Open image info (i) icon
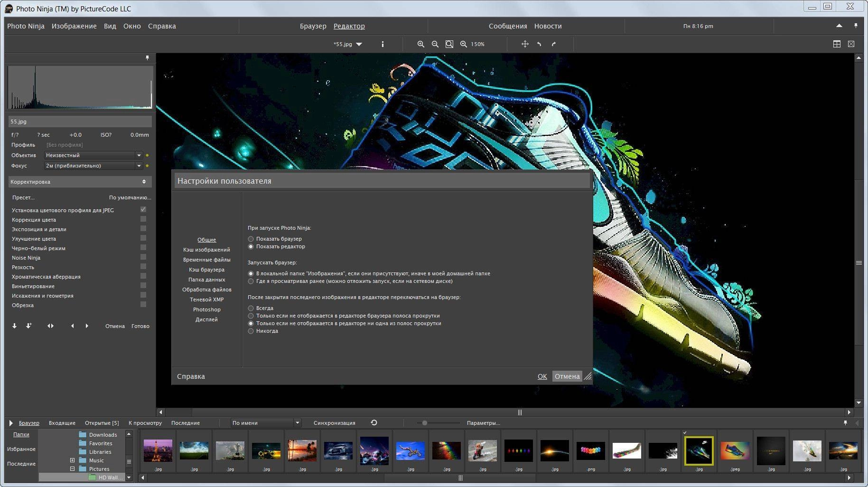The height and width of the screenshot is (487, 868). tap(383, 44)
